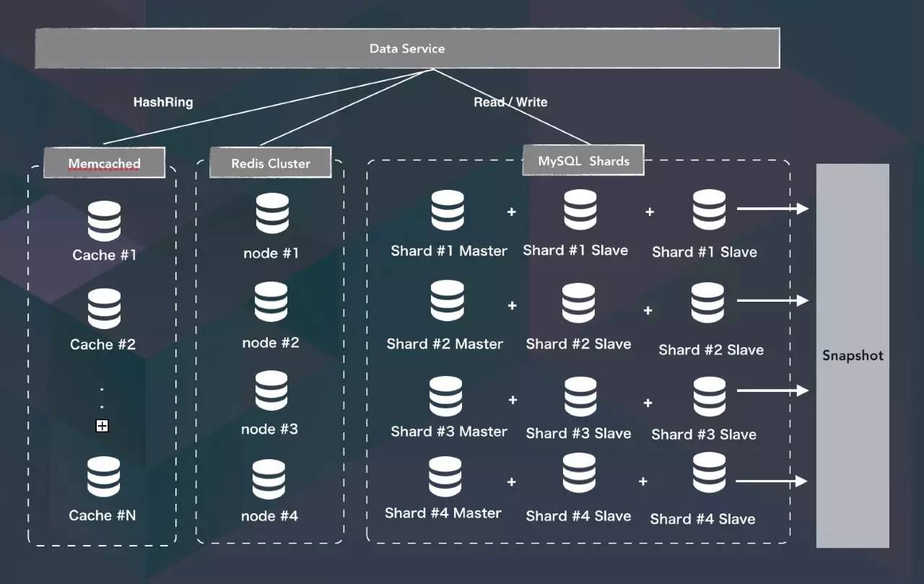Pick Shard #3 Slave icon pointing to Snapshot

[x=710, y=397]
